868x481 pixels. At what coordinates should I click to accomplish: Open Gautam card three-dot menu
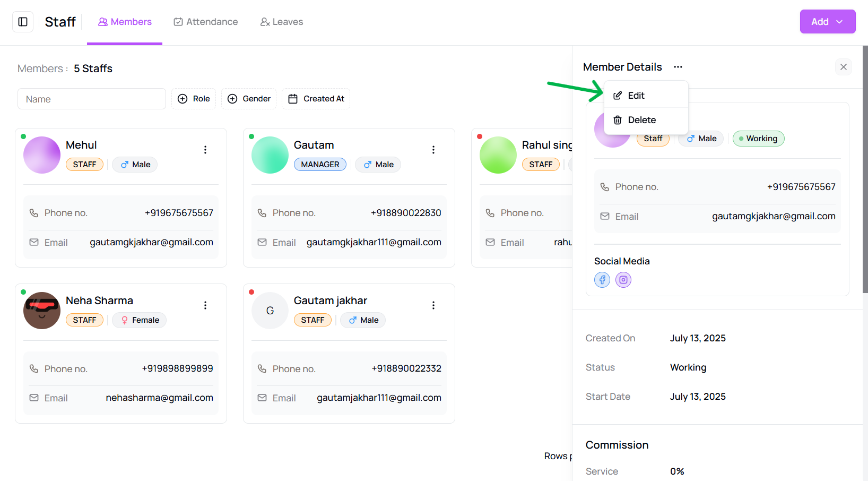433,150
